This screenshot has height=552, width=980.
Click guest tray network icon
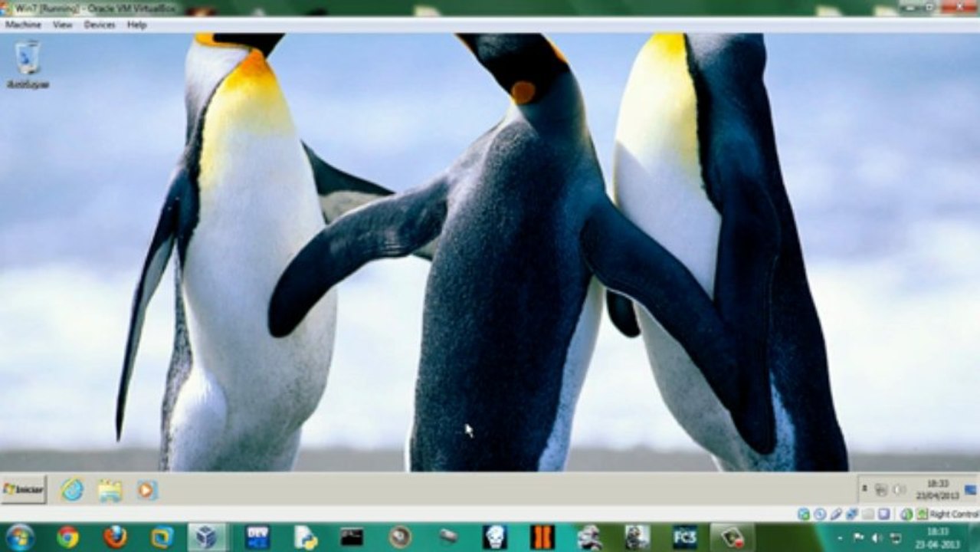(881, 490)
